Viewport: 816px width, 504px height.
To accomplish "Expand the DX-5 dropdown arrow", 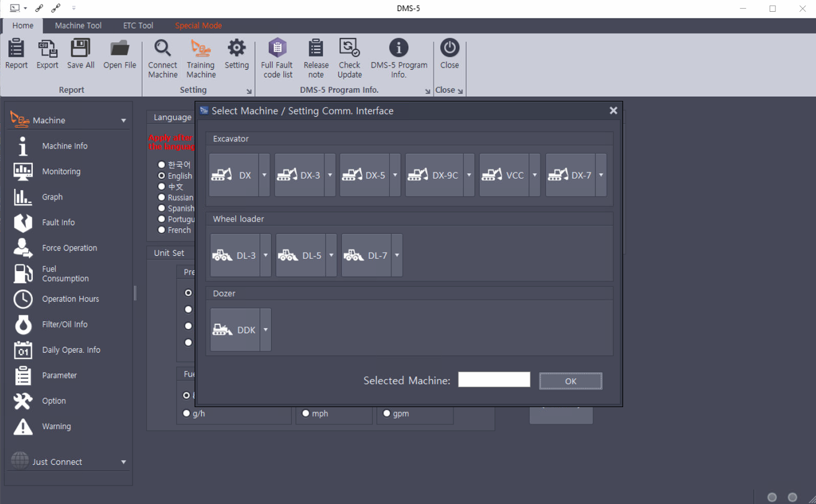I will [x=395, y=175].
